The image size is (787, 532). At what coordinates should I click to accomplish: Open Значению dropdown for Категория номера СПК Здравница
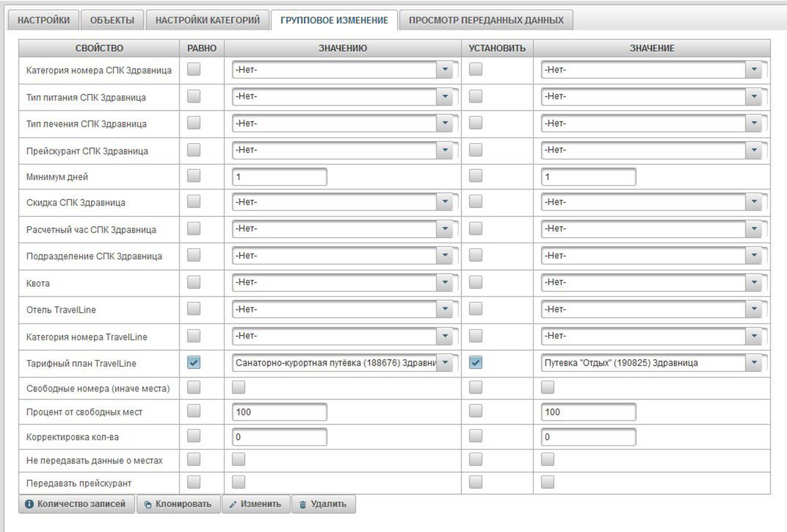(x=445, y=70)
